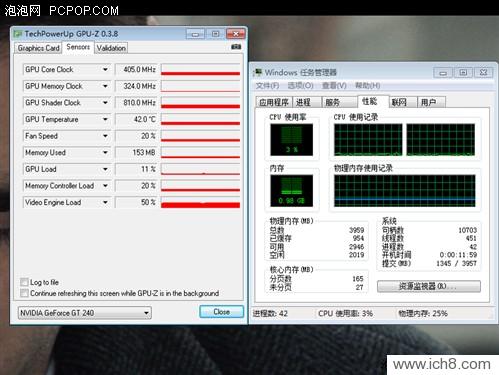Open Task Manager 应用程序 tab
The width and height of the screenshot is (499, 375).
click(274, 102)
